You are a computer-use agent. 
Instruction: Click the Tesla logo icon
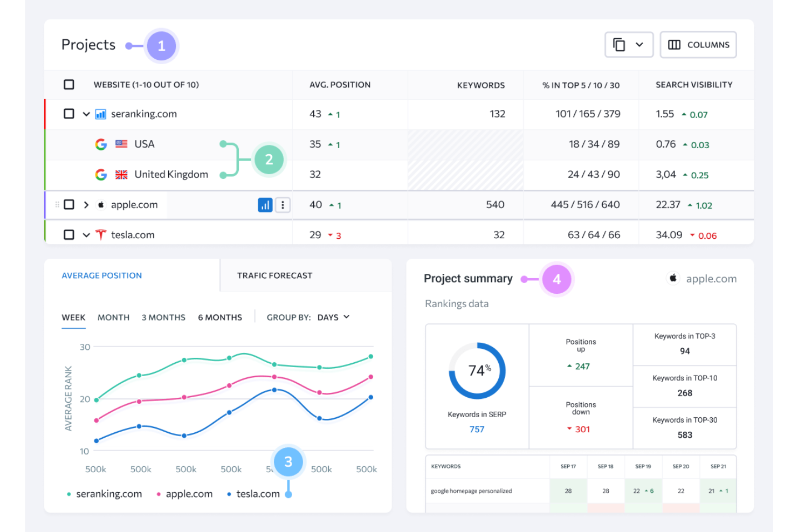pos(101,235)
